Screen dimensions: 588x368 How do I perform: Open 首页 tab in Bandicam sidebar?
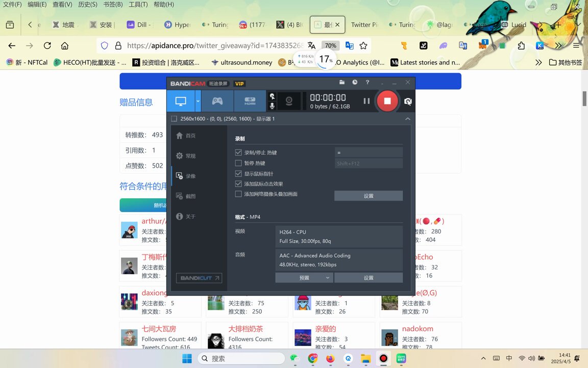pos(186,135)
